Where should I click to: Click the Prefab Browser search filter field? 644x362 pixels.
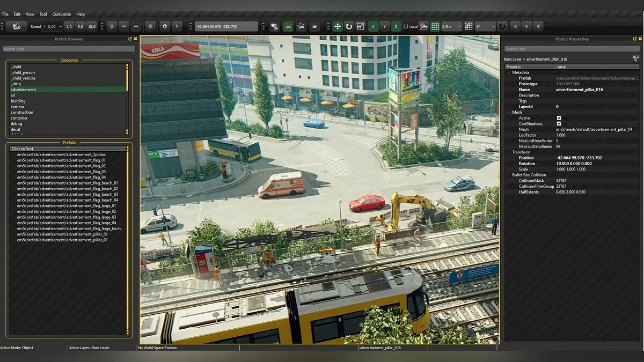click(69, 49)
